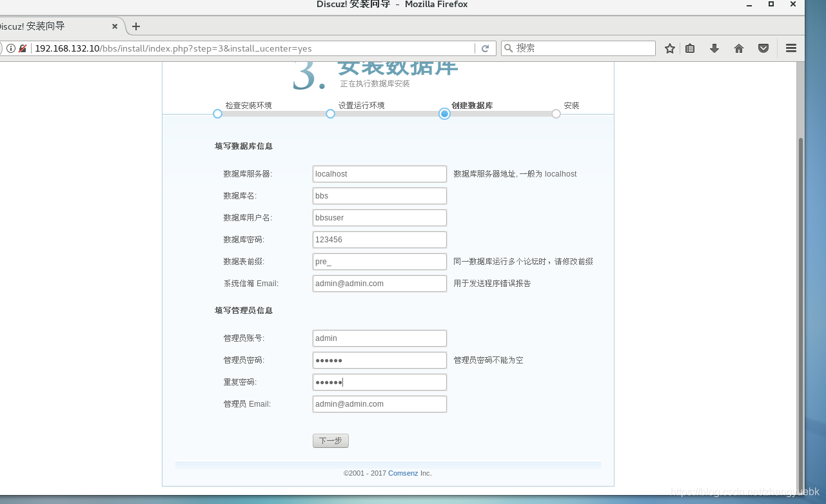Screen dimensions: 826x504
Task: Go to Firefox home page icon
Action: 739,48
